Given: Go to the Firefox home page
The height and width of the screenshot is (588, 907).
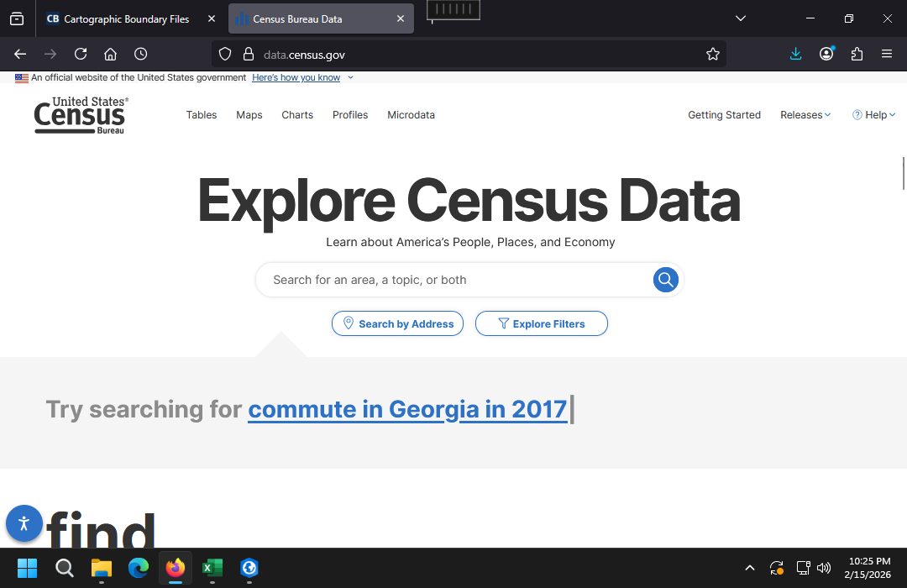Looking at the screenshot, I should (x=110, y=55).
